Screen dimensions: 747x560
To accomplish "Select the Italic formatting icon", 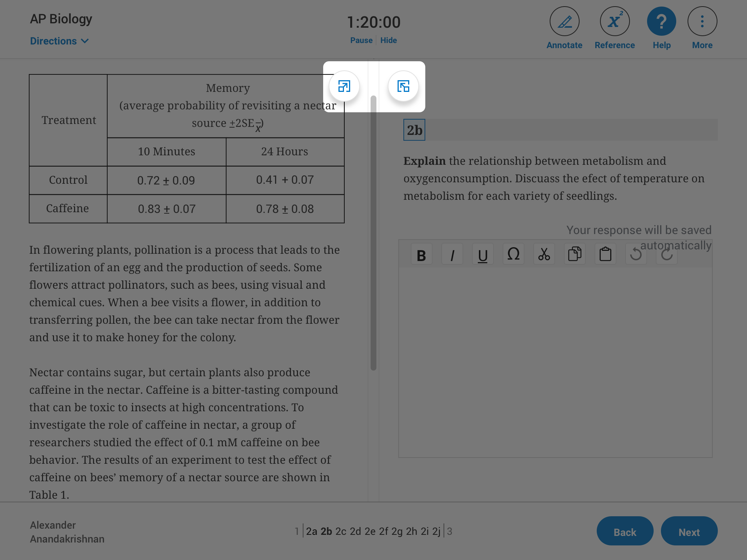I will (452, 254).
